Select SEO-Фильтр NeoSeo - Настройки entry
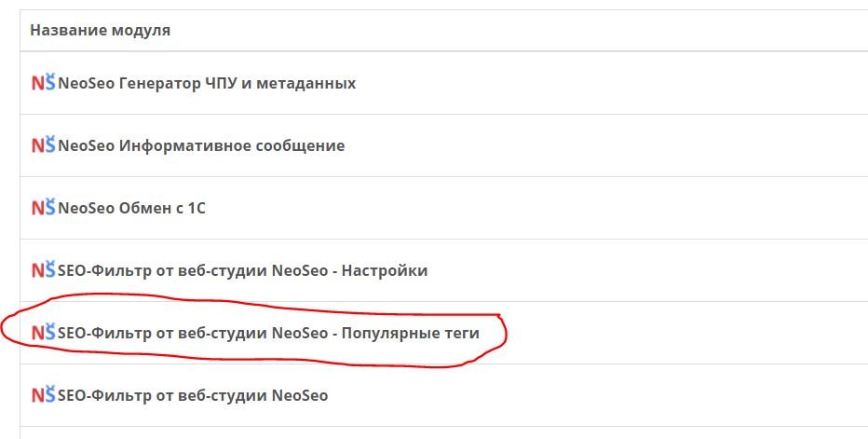Viewport: 868px width, 439px height. 242,271
